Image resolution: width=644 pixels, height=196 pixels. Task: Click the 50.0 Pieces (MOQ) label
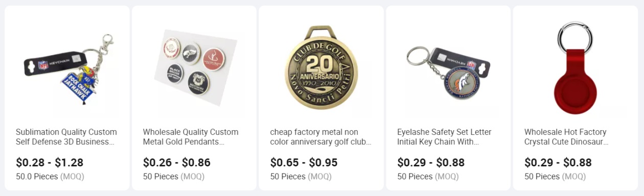click(50, 177)
